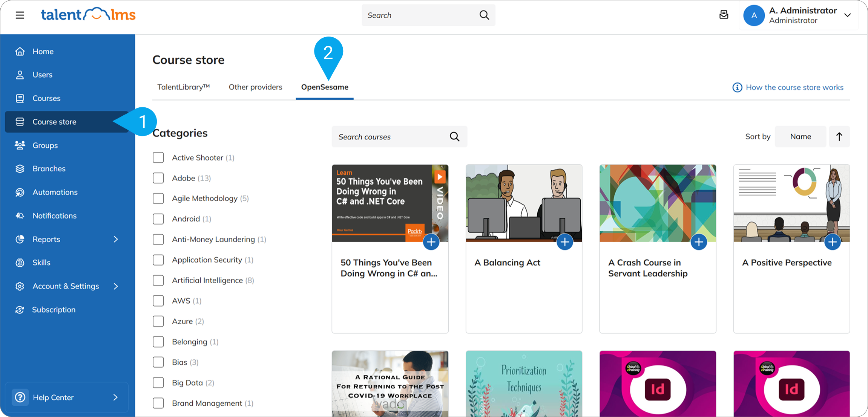The width and height of the screenshot is (868, 417).
Task: Click the Course store shop icon
Action: (20, 122)
